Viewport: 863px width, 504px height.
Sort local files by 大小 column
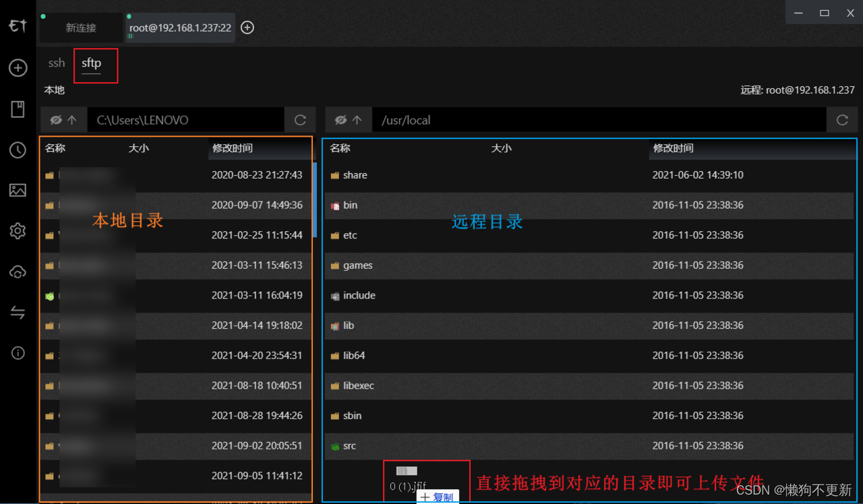(x=139, y=148)
